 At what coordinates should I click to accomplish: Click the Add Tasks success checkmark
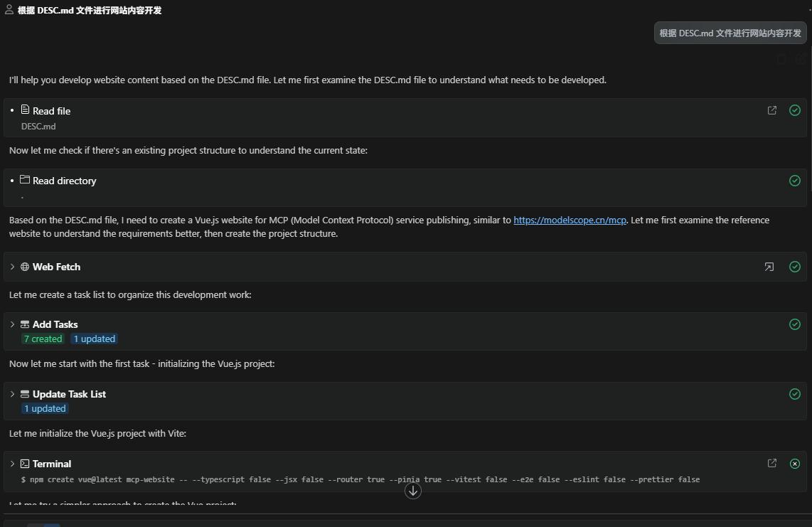coord(795,324)
